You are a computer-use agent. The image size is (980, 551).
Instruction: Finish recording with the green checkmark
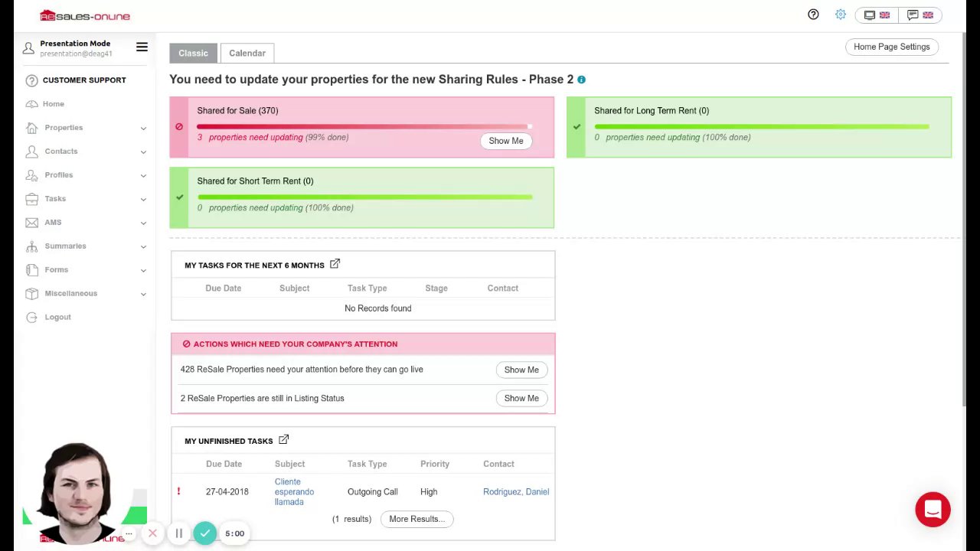[x=204, y=533]
